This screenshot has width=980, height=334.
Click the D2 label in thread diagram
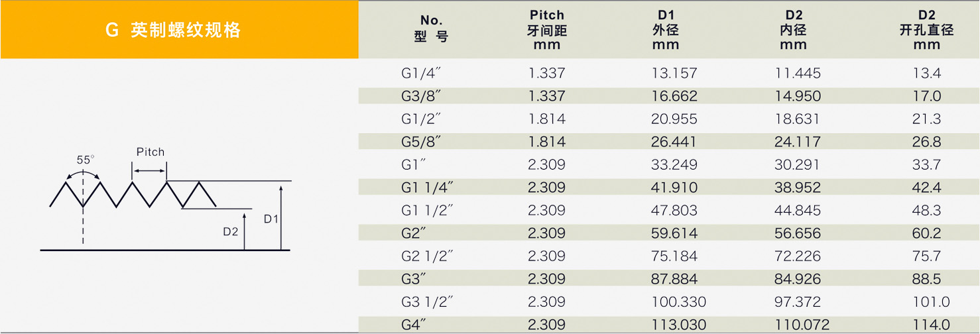tap(230, 232)
